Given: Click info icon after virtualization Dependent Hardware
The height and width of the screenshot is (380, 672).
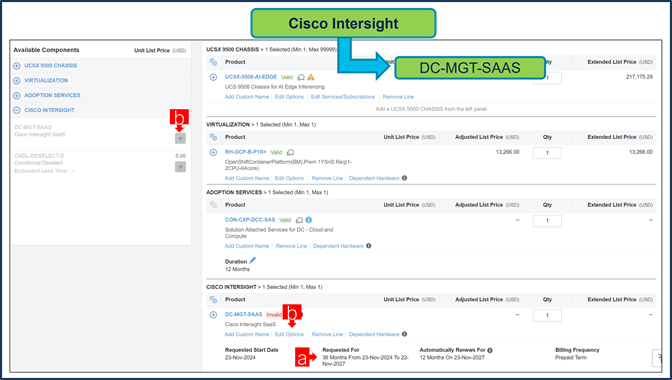Looking at the screenshot, I should 405,178.
